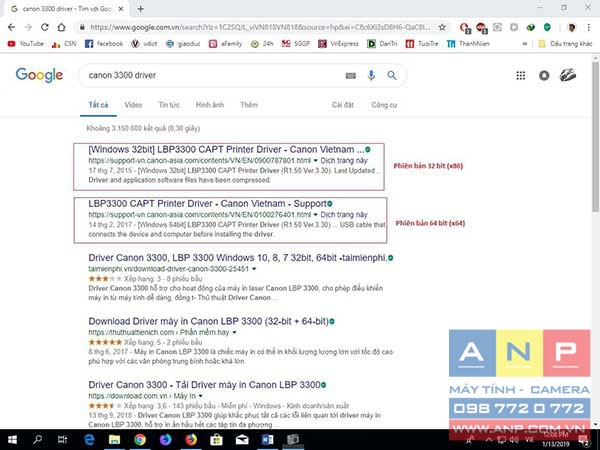Open the taimienphi Driver Canon 3300 result

coord(237,258)
